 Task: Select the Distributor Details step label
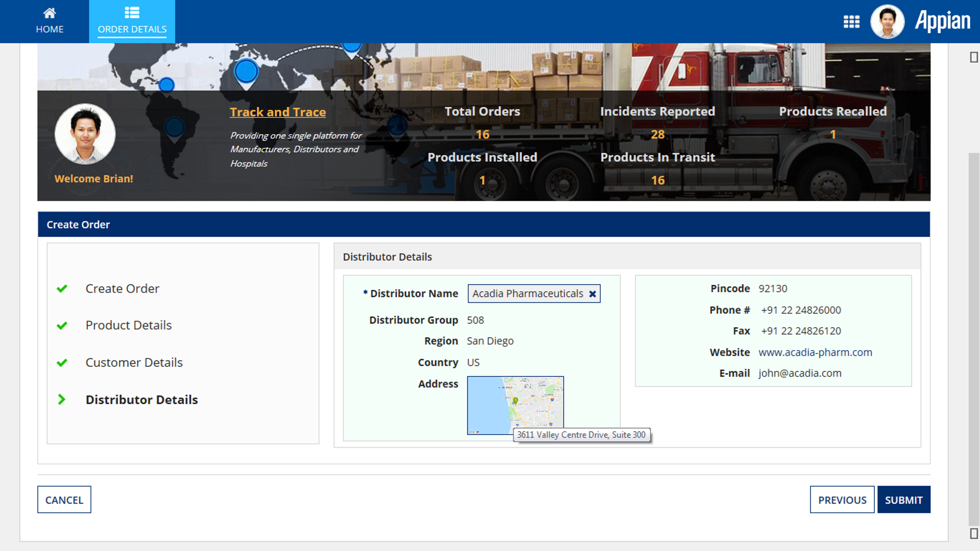click(x=142, y=400)
